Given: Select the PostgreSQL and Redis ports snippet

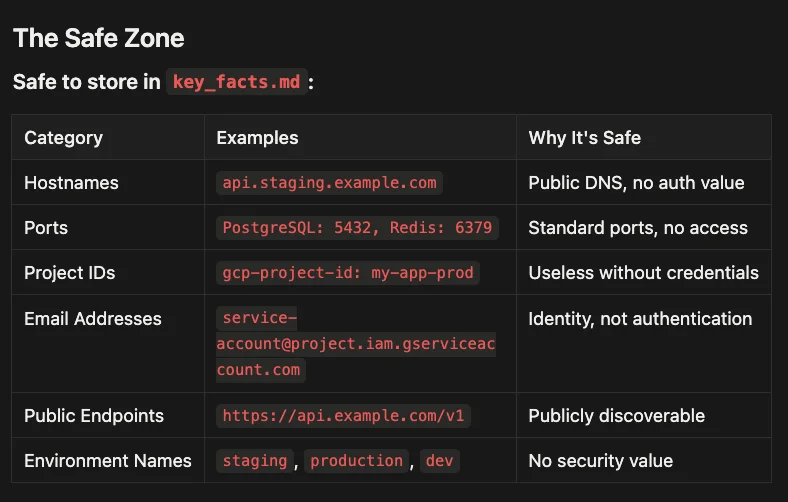Looking at the screenshot, I should click(357, 227).
